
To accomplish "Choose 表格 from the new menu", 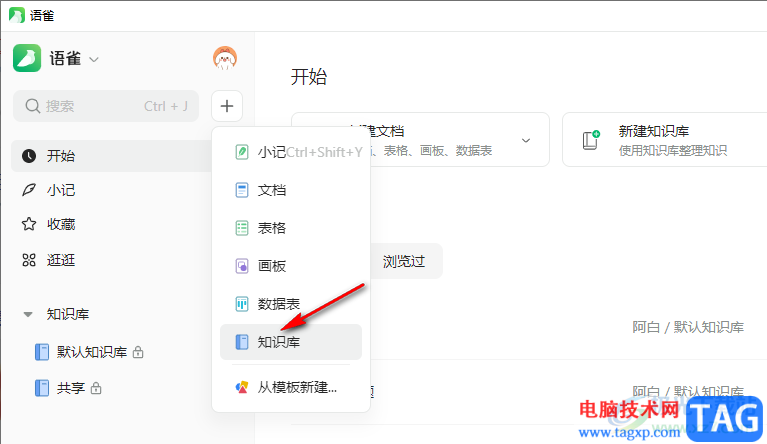I will 291,228.
